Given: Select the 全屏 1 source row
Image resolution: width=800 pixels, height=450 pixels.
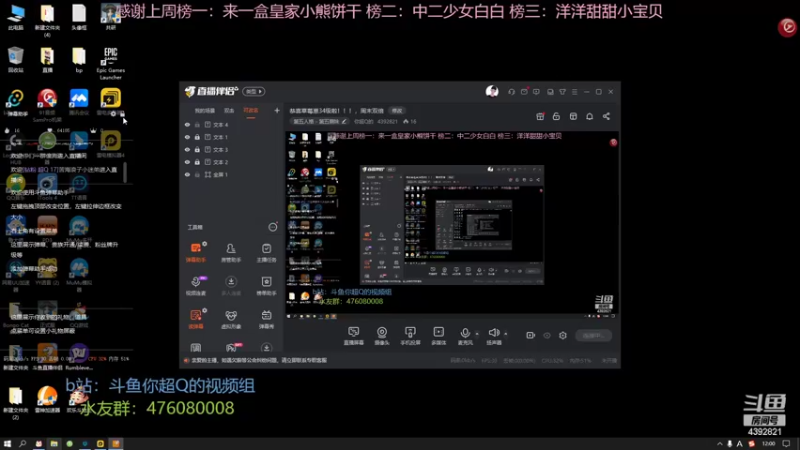Looking at the screenshot, I should point(231,174).
